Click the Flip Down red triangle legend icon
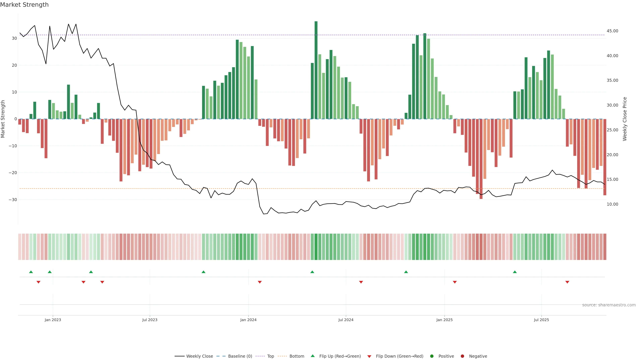644x362 pixels. (369, 356)
